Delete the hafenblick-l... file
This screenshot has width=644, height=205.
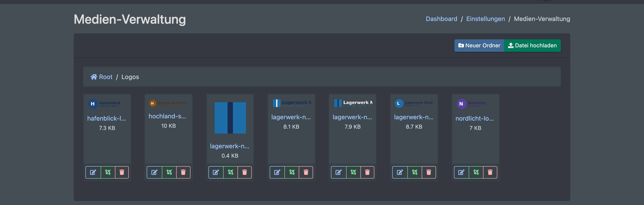click(x=122, y=172)
